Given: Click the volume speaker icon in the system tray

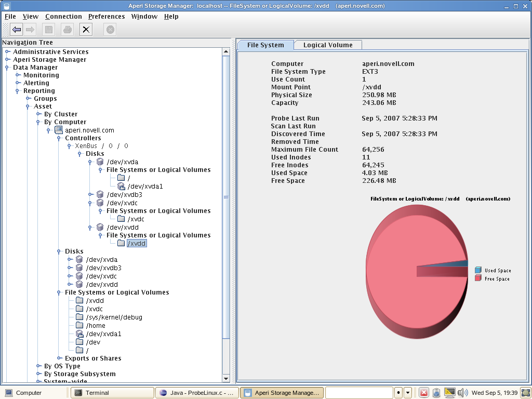Looking at the screenshot, I should [462, 393].
